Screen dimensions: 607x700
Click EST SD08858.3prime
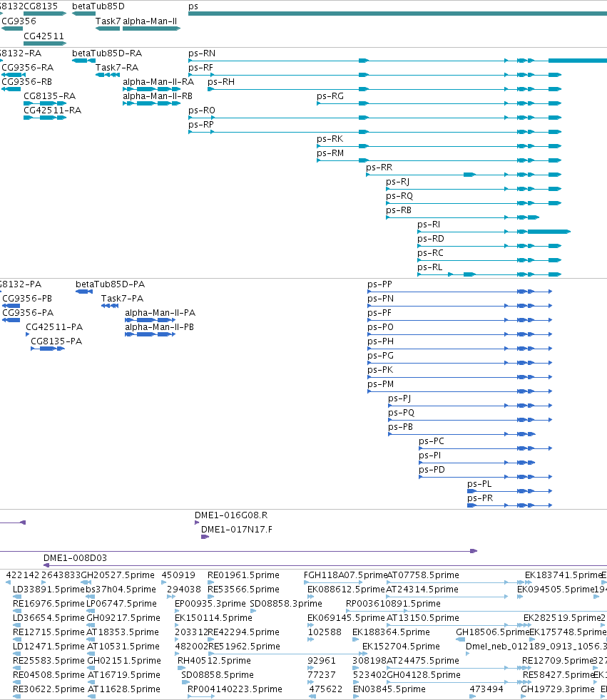(286, 604)
